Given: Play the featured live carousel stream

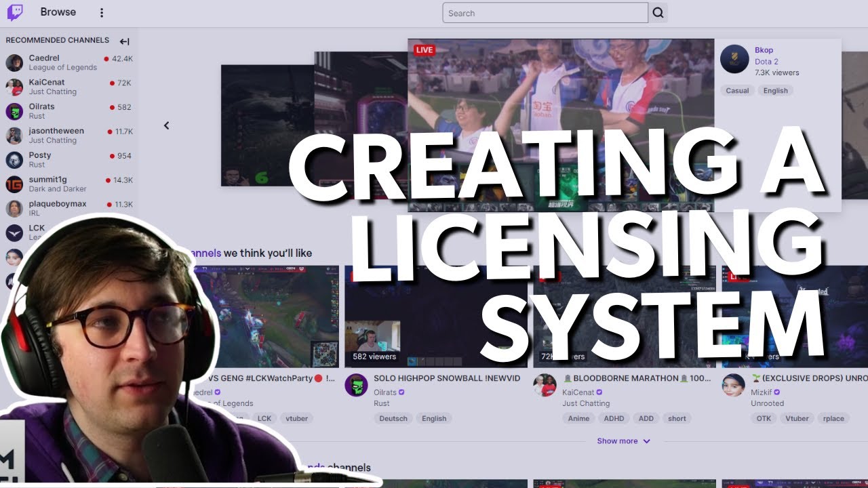Looking at the screenshot, I should click(x=561, y=125).
